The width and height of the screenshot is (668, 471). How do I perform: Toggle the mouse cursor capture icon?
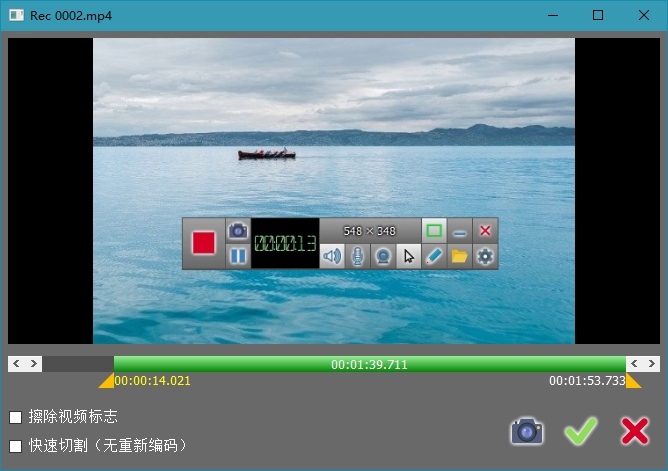[x=409, y=256]
